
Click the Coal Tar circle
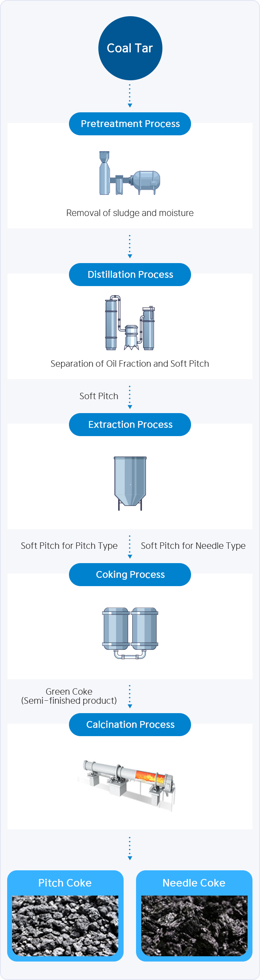coord(130,48)
